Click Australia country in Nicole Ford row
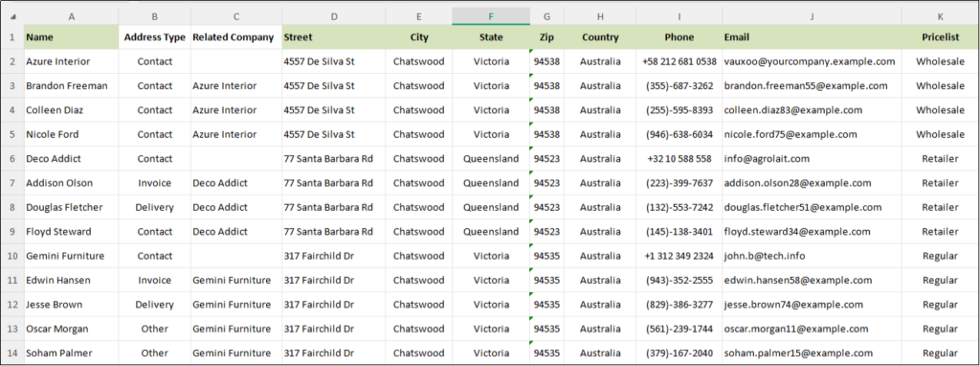 pyautogui.click(x=600, y=134)
